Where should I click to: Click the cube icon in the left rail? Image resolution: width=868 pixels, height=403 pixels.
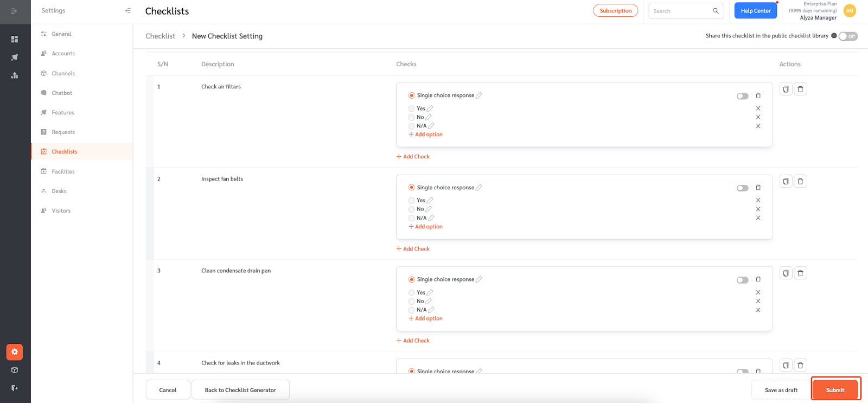[15, 370]
